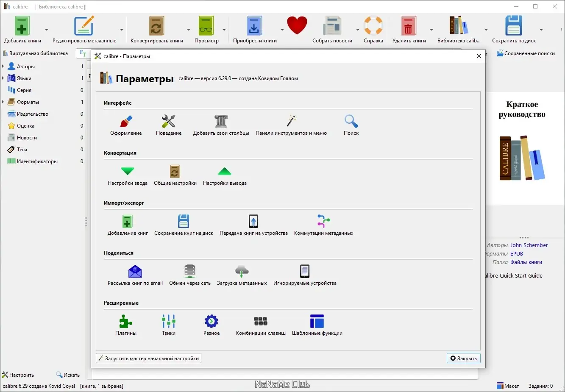Click Задания: 0 in status bar
The width and height of the screenshot is (565, 392).
click(x=540, y=386)
